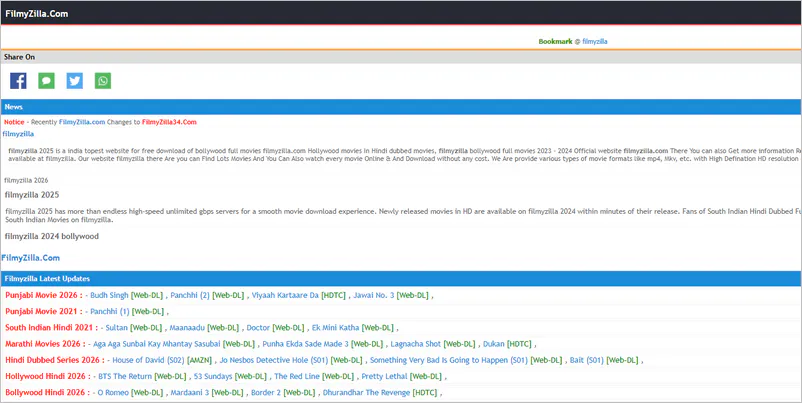Share the page on Twitter
Image resolution: width=802 pixels, height=403 pixels.
75,81
